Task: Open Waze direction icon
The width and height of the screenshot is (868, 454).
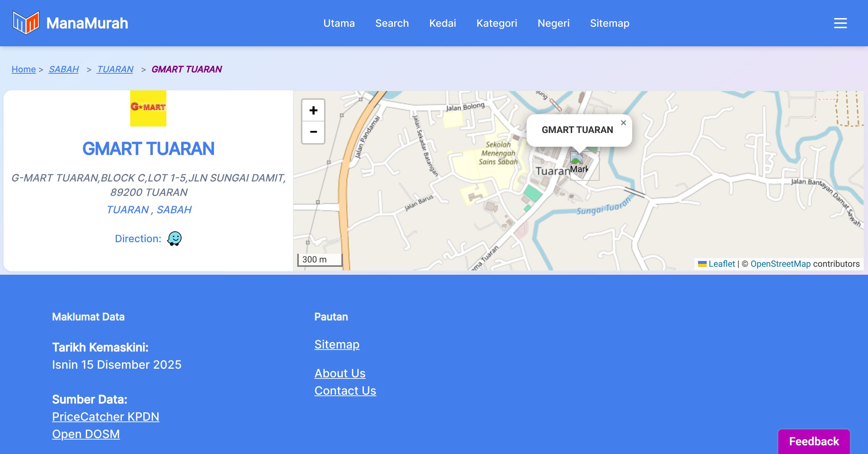Action: (x=174, y=239)
